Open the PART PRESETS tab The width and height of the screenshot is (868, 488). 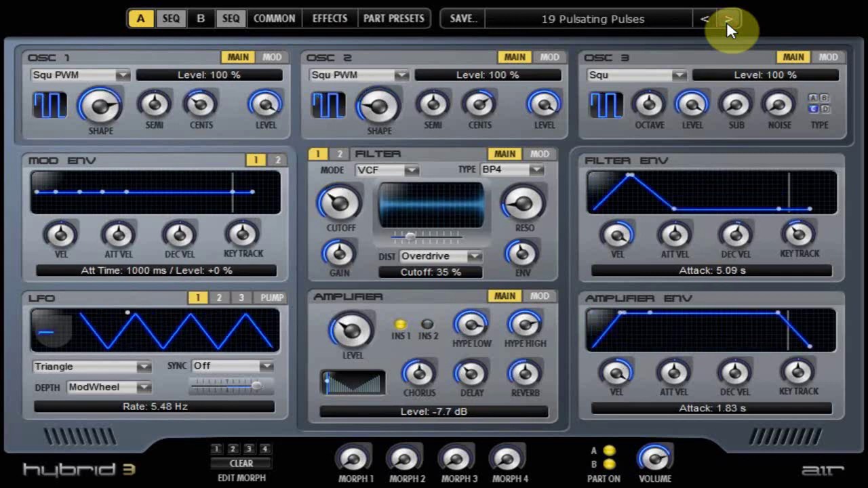coord(393,18)
